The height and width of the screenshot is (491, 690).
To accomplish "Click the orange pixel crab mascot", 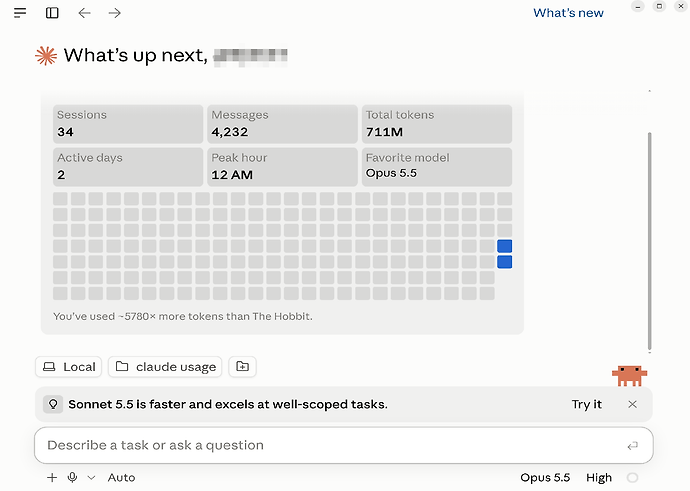I will [x=629, y=375].
